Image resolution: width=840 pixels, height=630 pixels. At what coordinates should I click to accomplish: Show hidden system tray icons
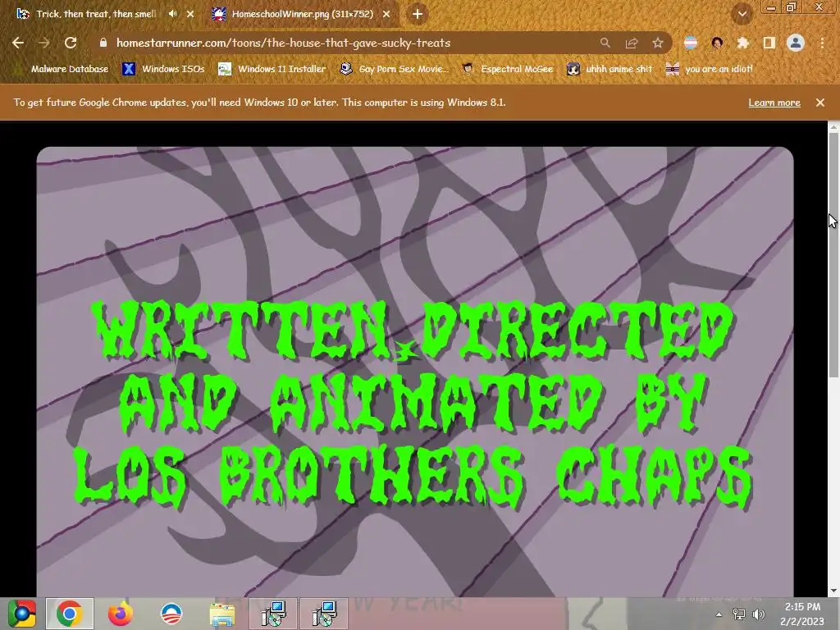click(719, 614)
